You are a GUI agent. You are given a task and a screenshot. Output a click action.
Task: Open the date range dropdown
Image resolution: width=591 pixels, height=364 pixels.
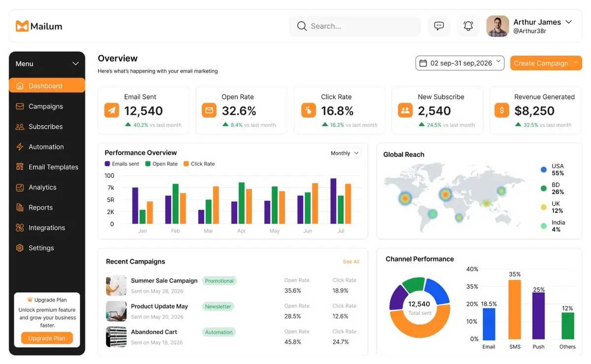pos(460,63)
